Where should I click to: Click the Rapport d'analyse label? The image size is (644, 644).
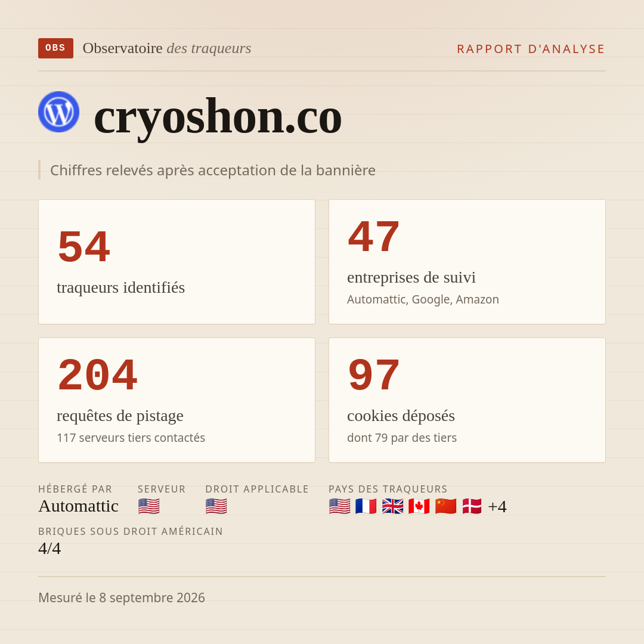pos(531,49)
